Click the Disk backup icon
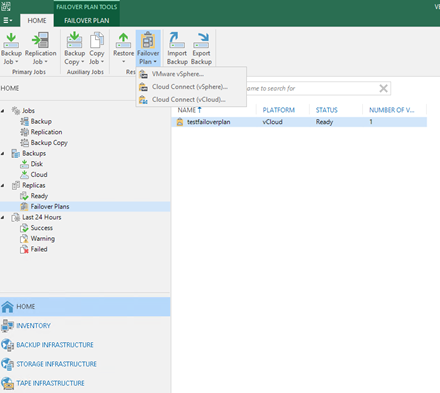 [x=24, y=164]
